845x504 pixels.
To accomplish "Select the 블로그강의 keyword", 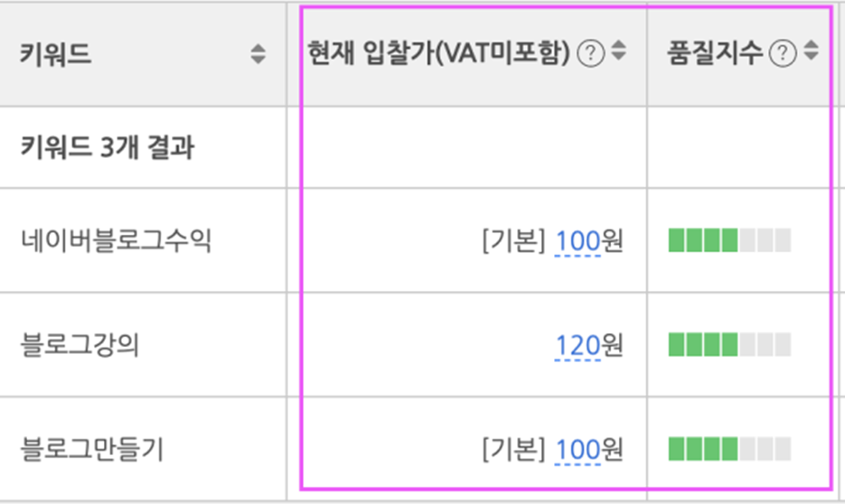I will [80, 345].
